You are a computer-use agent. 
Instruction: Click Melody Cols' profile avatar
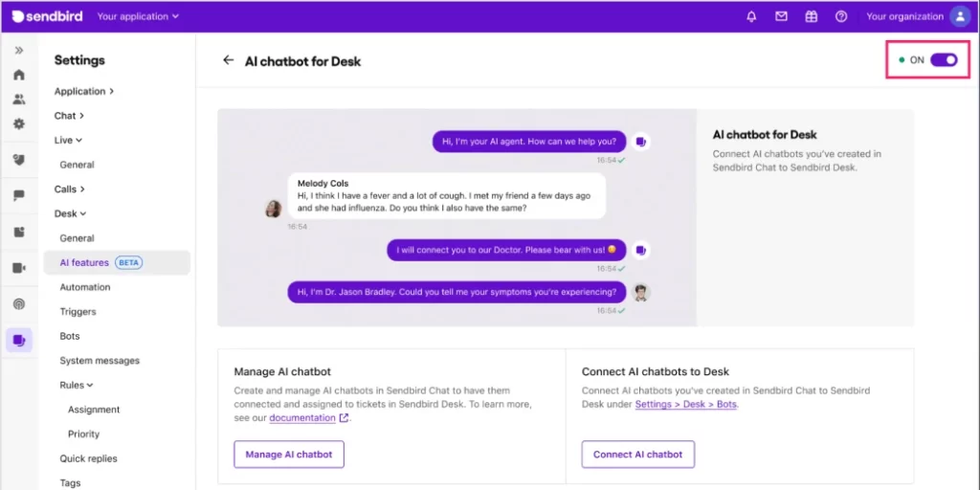click(x=273, y=209)
